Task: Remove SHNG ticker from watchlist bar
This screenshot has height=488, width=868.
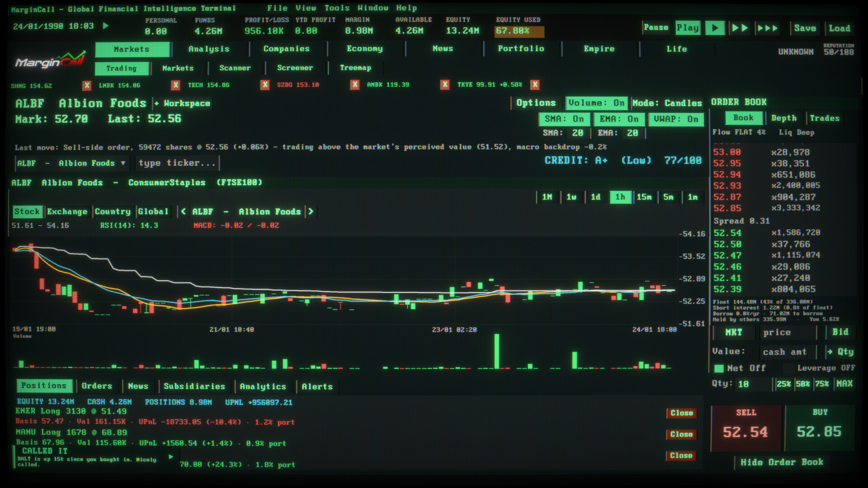Action: pyautogui.click(x=87, y=85)
